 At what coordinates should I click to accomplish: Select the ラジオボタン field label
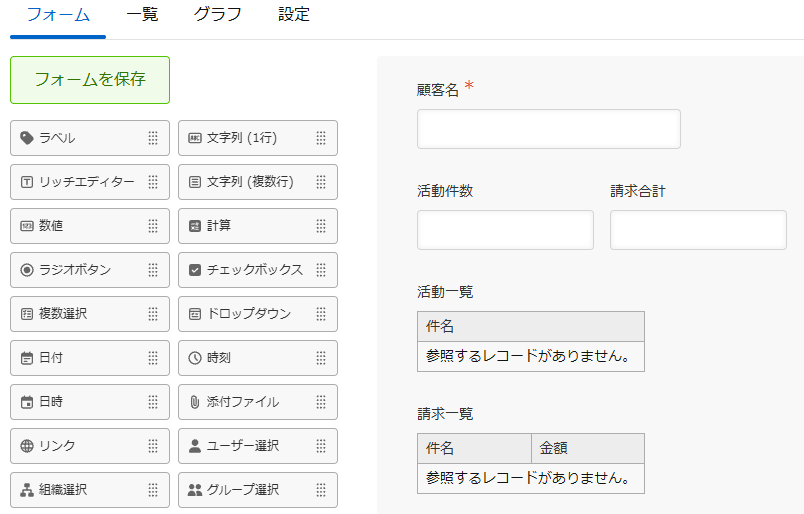coord(75,270)
